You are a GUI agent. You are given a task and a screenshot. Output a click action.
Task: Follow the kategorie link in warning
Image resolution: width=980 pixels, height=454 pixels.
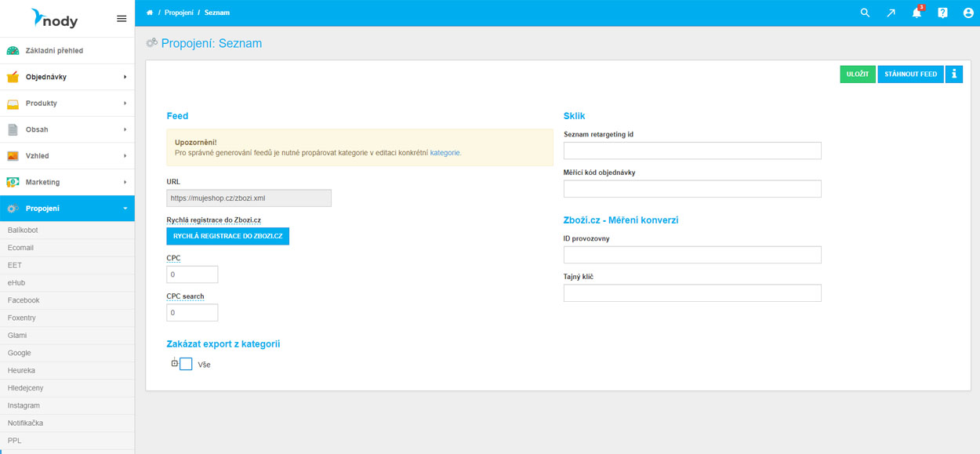coord(445,153)
